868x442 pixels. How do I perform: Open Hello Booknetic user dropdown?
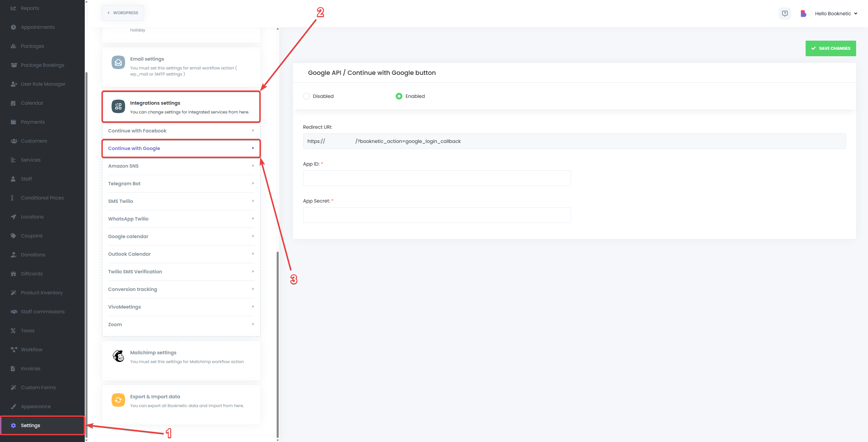pos(836,14)
